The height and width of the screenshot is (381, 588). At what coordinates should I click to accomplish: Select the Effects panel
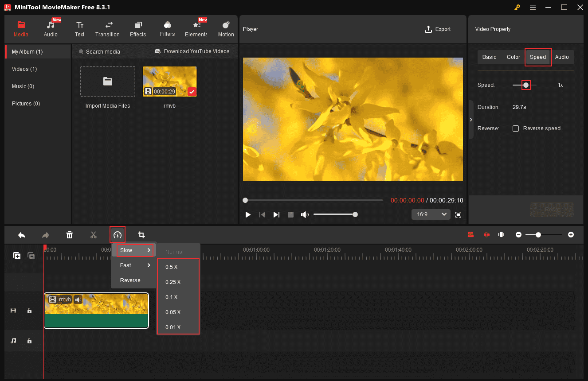138,29
